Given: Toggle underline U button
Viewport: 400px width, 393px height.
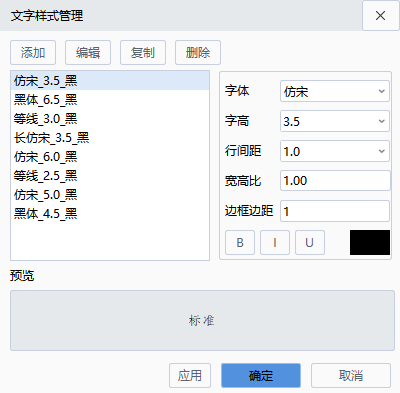Looking at the screenshot, I should pos(310,242).
